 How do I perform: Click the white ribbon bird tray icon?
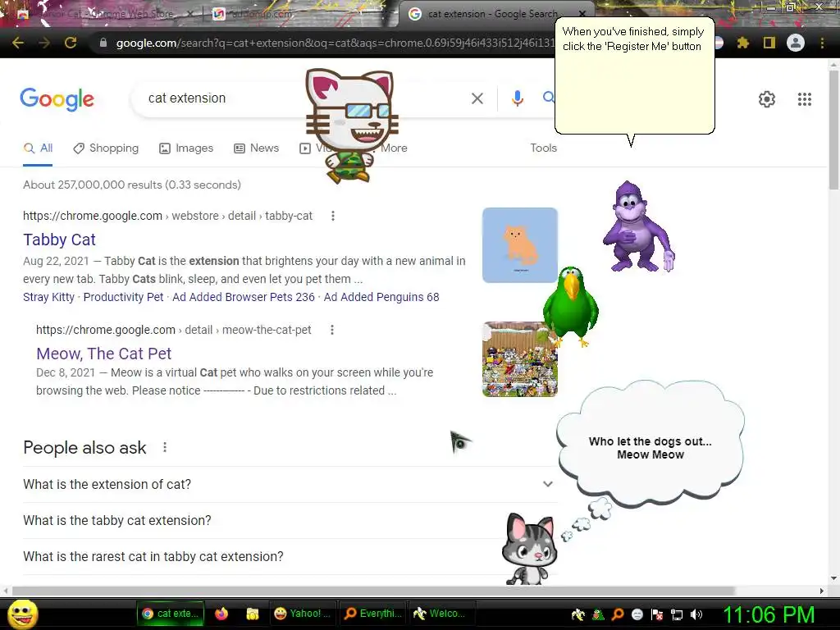pos(578,614)
